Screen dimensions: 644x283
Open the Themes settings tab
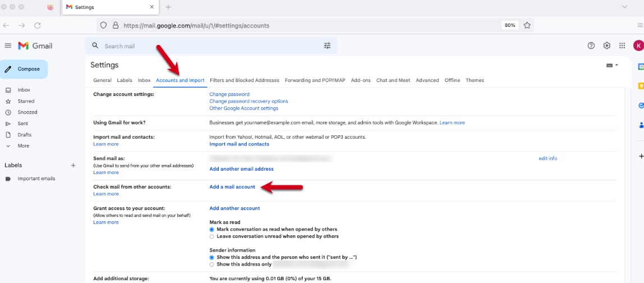click(475, 80)
